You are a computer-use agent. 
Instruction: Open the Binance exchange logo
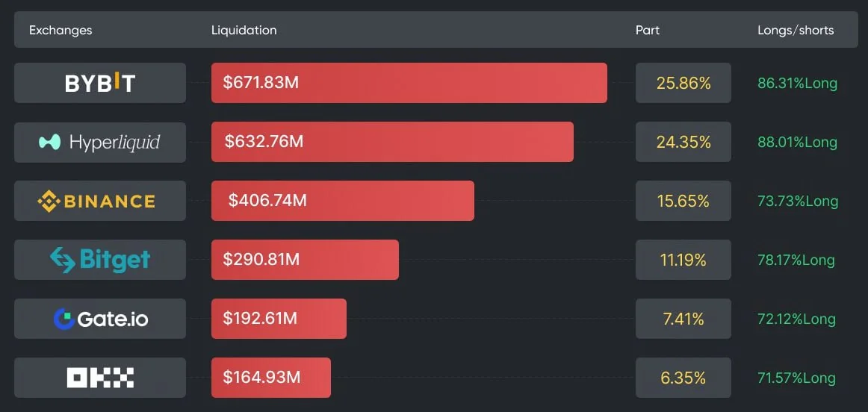click(x=100, y=201)
